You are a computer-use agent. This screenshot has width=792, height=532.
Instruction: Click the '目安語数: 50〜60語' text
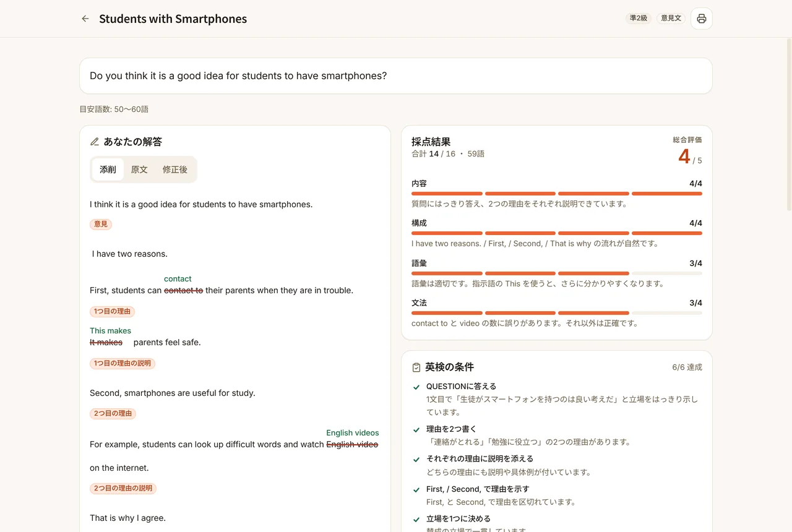tap(114, 109)
